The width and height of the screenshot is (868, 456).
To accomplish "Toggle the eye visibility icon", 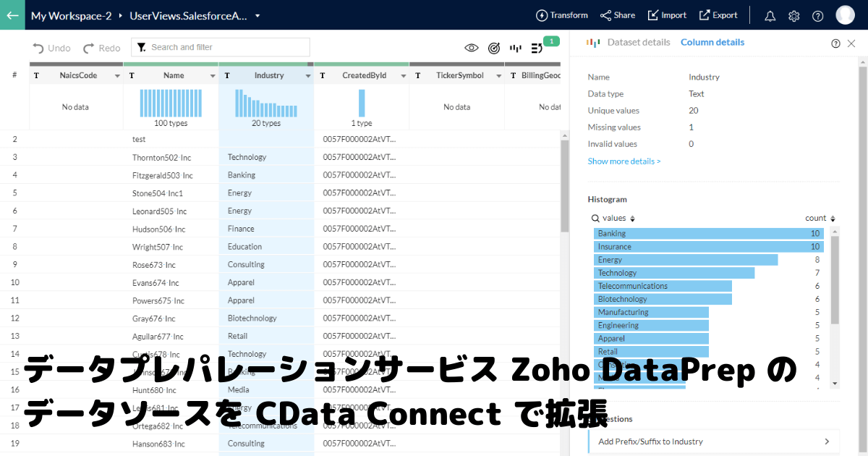I will pyautogui.click(x=472, y=48).
